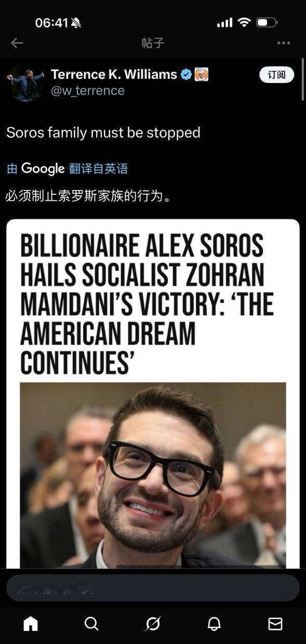The height and width of the screenshot is (644, 306).
Task: Open the Terrence K. Williams display name
Action: 114,75
